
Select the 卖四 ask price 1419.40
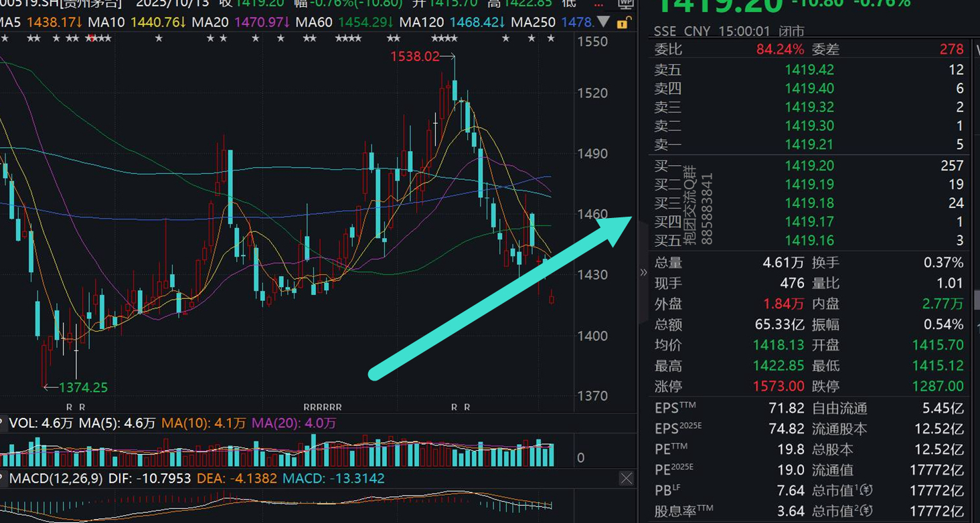pos(809,88)
